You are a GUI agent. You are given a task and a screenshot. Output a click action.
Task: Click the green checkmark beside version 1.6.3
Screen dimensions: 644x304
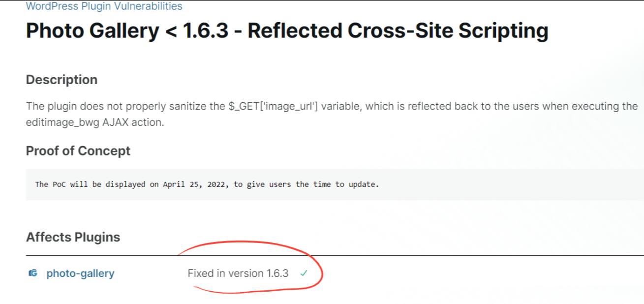pyautogui.click(x=304, y=274)
